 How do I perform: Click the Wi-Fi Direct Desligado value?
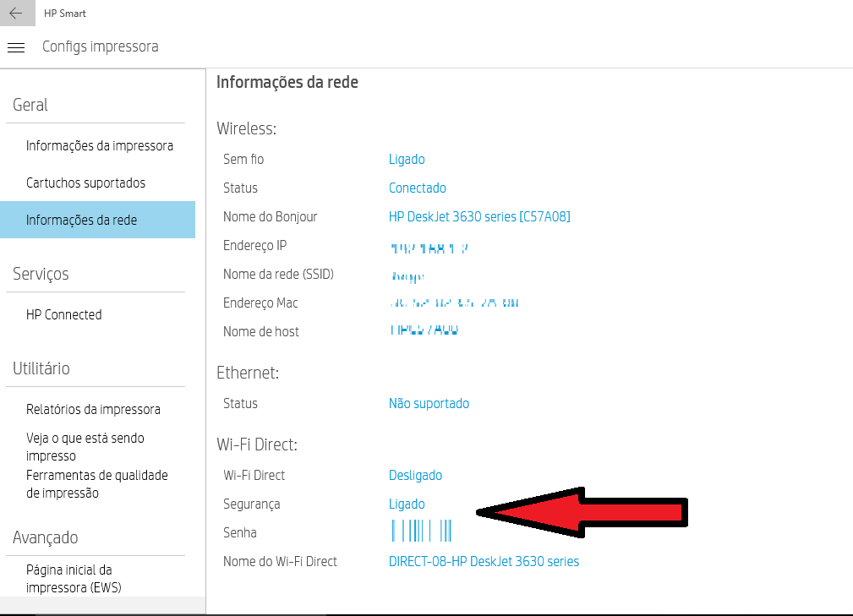(x=415, y=475)
